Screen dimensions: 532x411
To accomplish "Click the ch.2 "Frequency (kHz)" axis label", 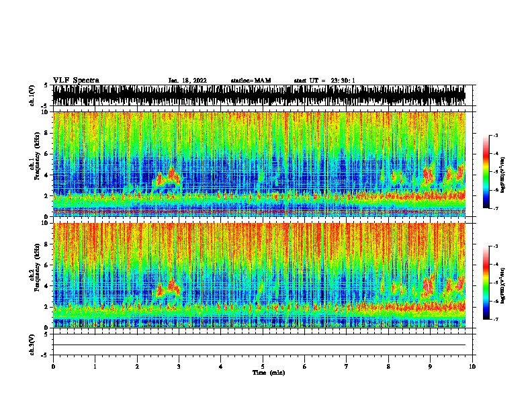I will [38, 267].
